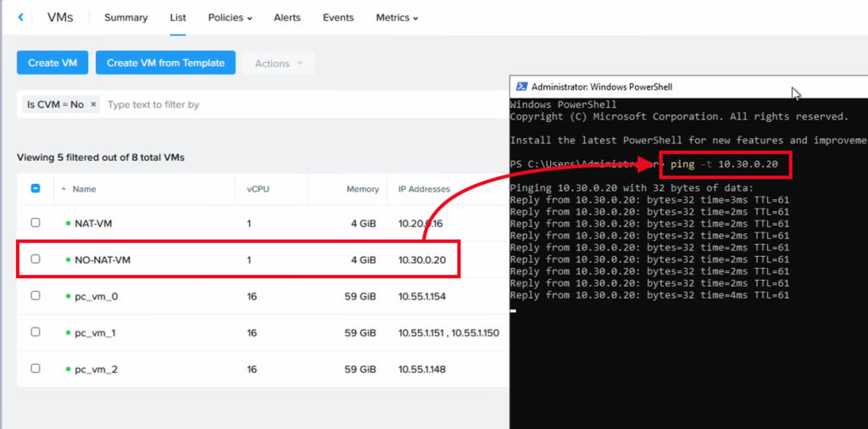This screenshot has width=868, height=429.
Task: Open the Events tab
Action: [x=337, y=18]
